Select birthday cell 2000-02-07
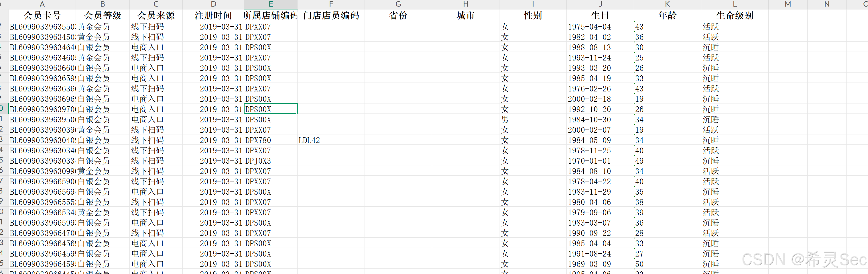The width and height of the screenshot is (868, 274). click(600, 130)
